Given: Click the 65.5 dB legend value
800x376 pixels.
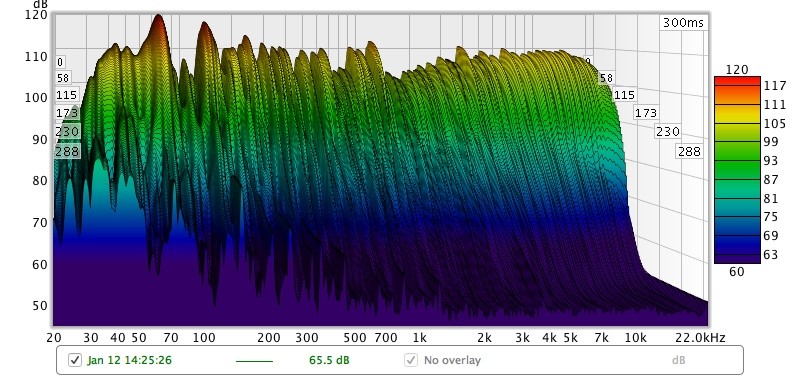Looking at the screenshot, I should tap(329, 360).
